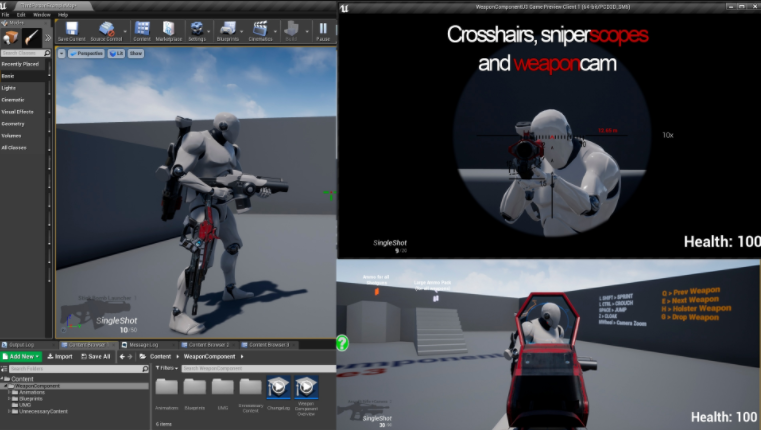Screen dimensions: 761x430
Task: Open the Filters dropdown
Action: (166, 368)
